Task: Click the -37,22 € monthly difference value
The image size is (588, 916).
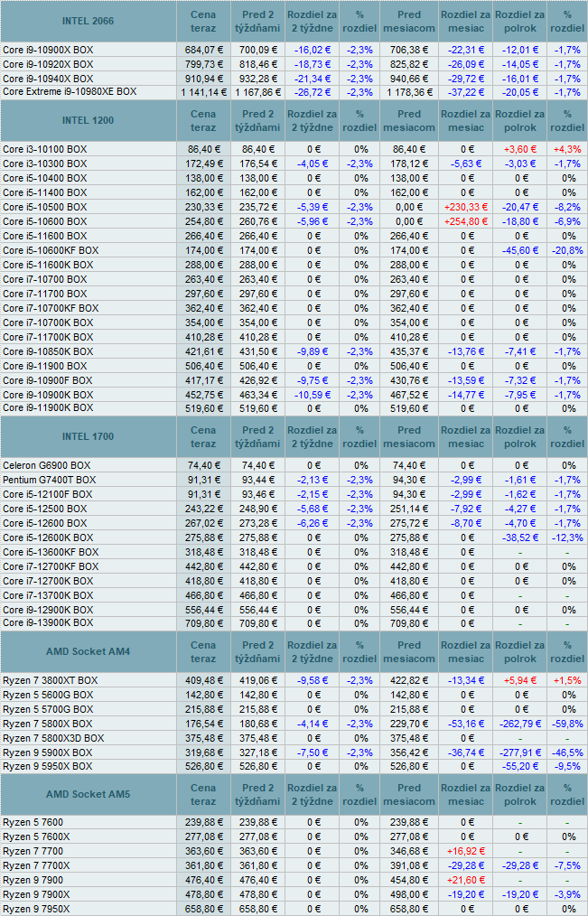Action: 466,92
